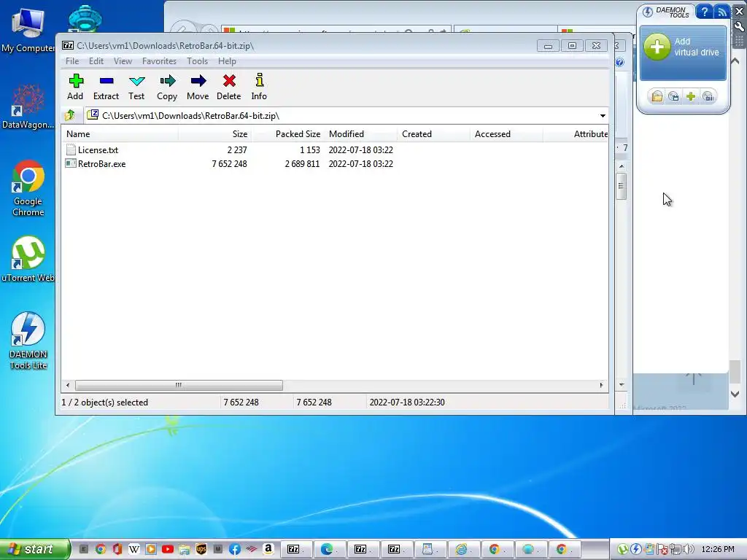Click the horizontal scrollbar left arrow
This screenshot has height=560, width=747.
(68, 385)
